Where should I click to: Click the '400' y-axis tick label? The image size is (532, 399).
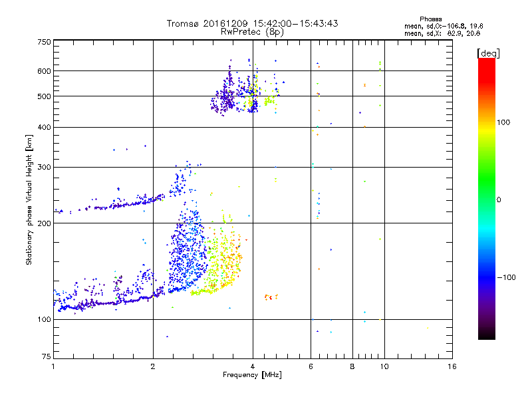pyautogui.click(x=44, y=128)
